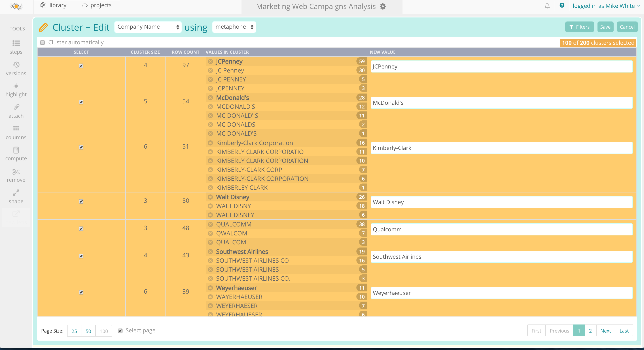
Task: Uncheck the Walt Disney cluster checkbox
Action: tap(81, 201)
